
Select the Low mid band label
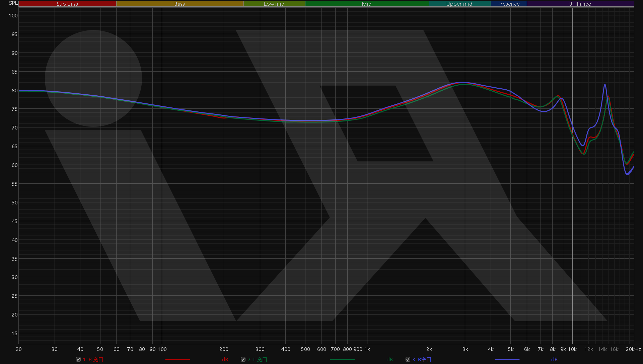tap(274, 4)
